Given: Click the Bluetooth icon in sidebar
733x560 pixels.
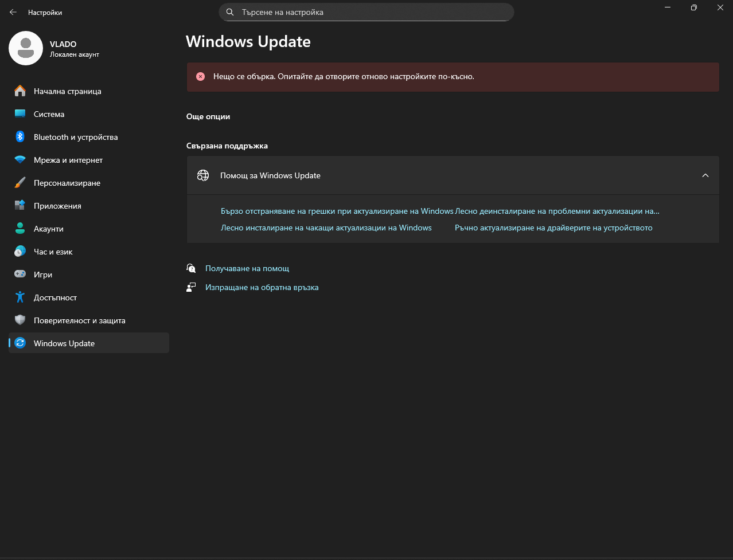Looking at the screenshot, I should coord(20,137).
